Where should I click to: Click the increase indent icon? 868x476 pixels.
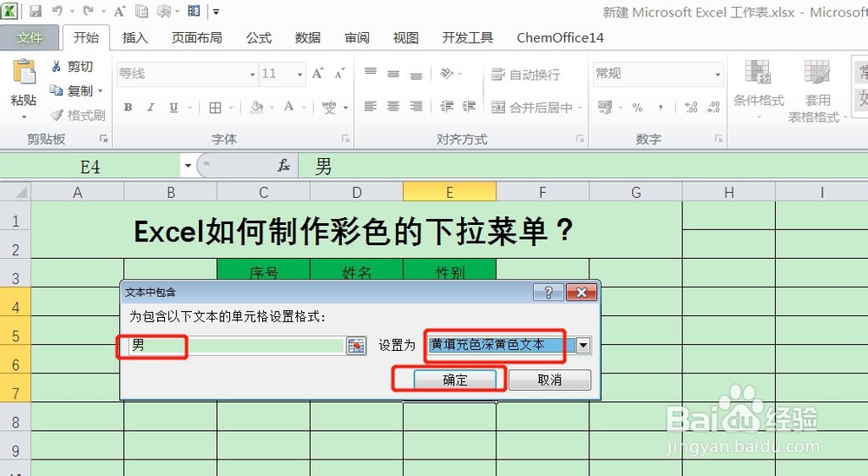click(x=469, y=106)
